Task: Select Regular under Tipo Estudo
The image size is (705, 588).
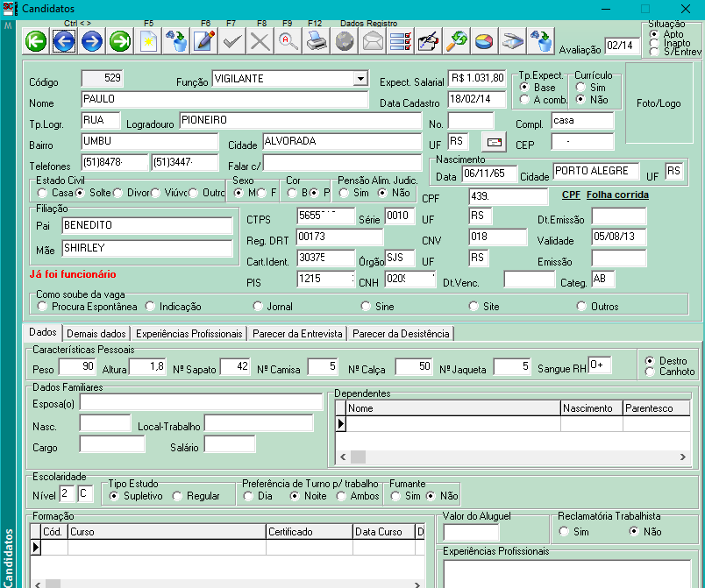Action: coord(177,496)
